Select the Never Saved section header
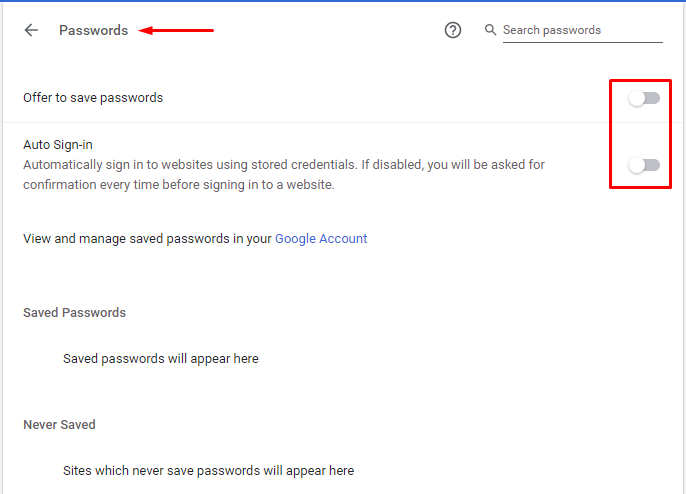The width and height of the screenshot is (686, 494). point(60,424)
